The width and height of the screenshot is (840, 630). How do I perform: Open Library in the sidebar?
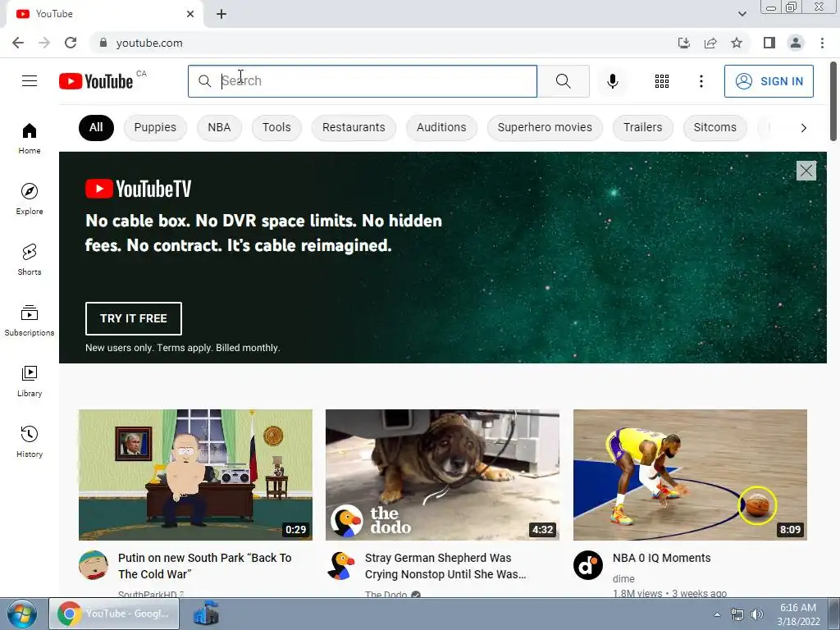(x=30, y=381)
